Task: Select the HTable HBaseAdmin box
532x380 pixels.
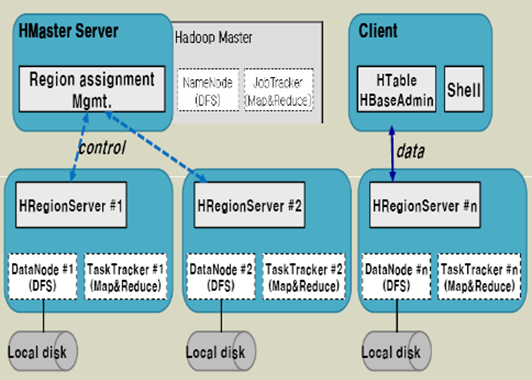Action: pos(396,89)
